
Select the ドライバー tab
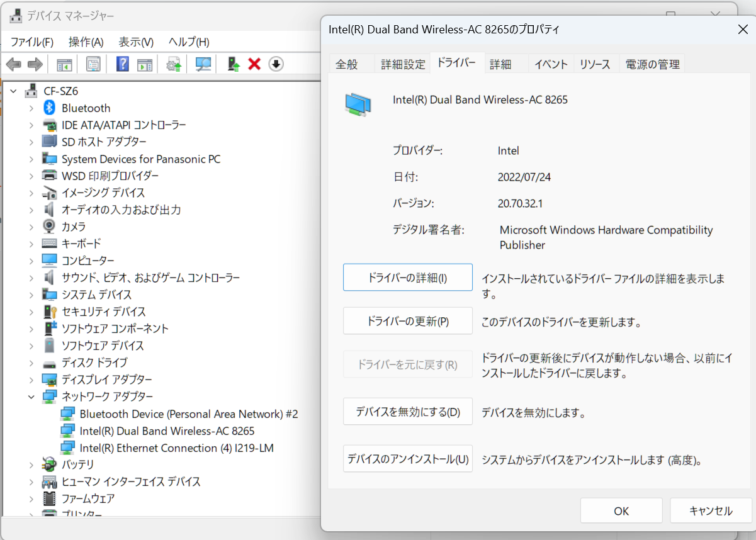pos(457,63)
